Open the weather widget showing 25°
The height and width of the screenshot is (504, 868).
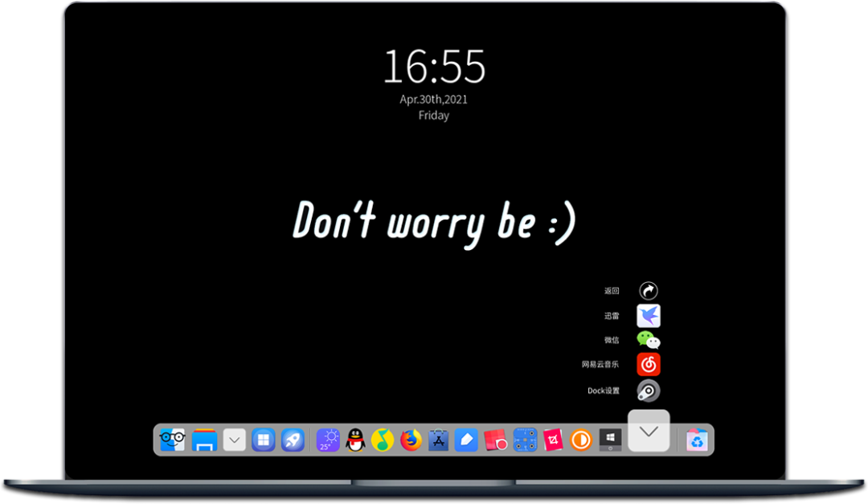[328, 440]
